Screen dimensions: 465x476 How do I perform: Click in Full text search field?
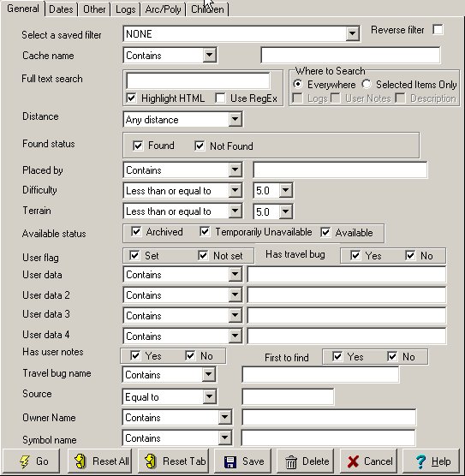198,81
